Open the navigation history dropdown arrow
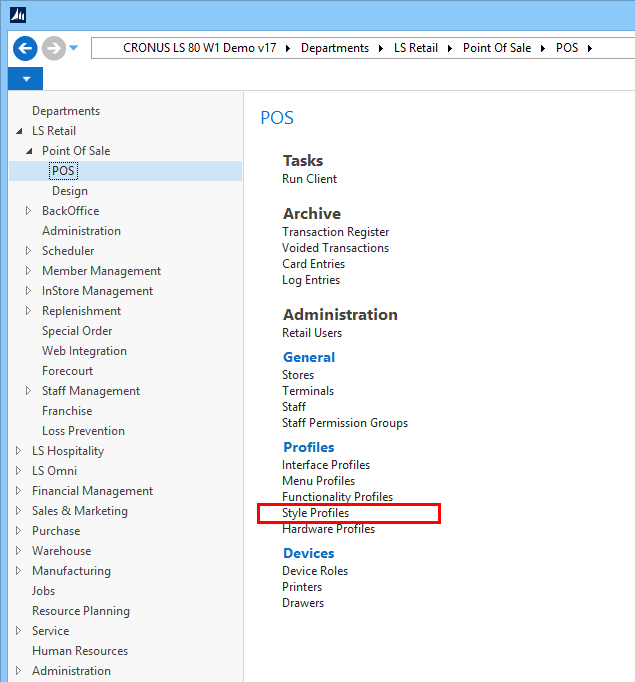The image size is (635, 682). (74, 48)
